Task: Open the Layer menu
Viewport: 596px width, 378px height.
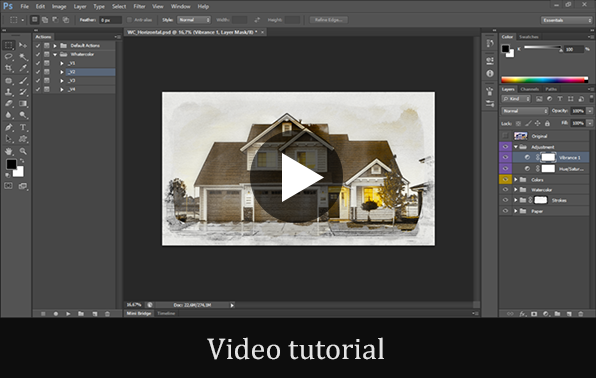Action: (80, 6)
